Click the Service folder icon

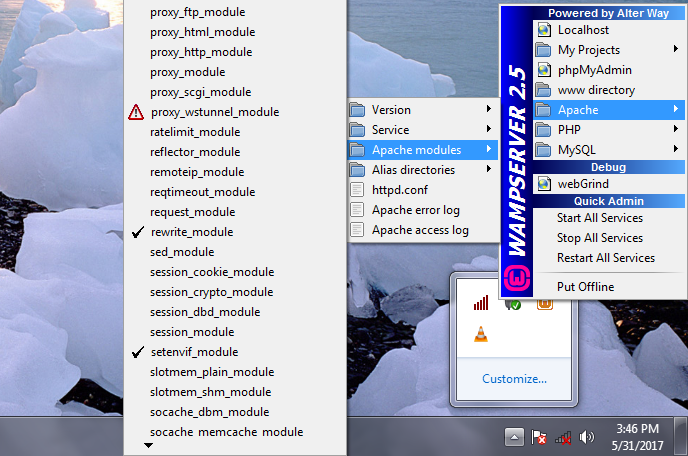[357, 130]
